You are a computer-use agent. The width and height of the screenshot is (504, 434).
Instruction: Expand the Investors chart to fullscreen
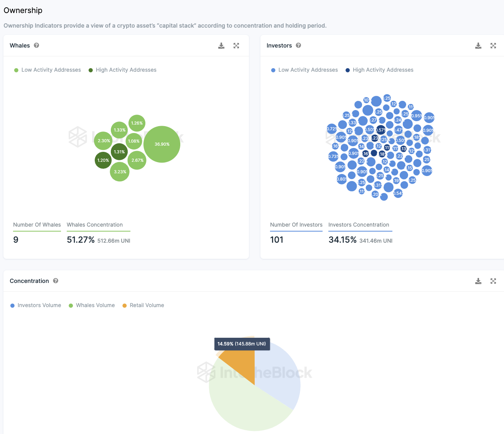(493, 46)
